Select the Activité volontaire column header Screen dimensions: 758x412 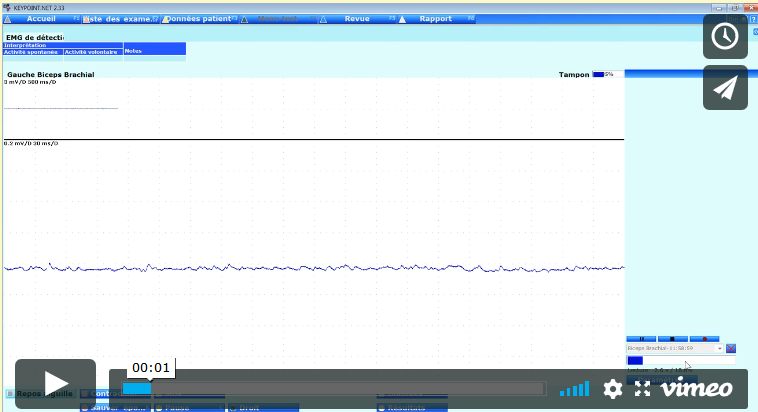[x=92, y=51]
